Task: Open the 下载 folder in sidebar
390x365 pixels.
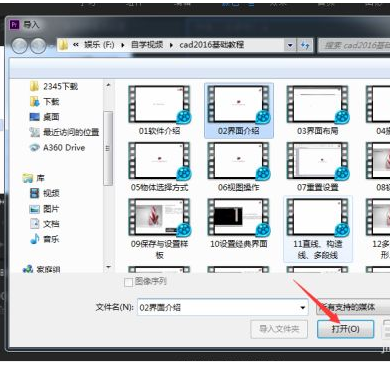Action: [x=44, y=102]
